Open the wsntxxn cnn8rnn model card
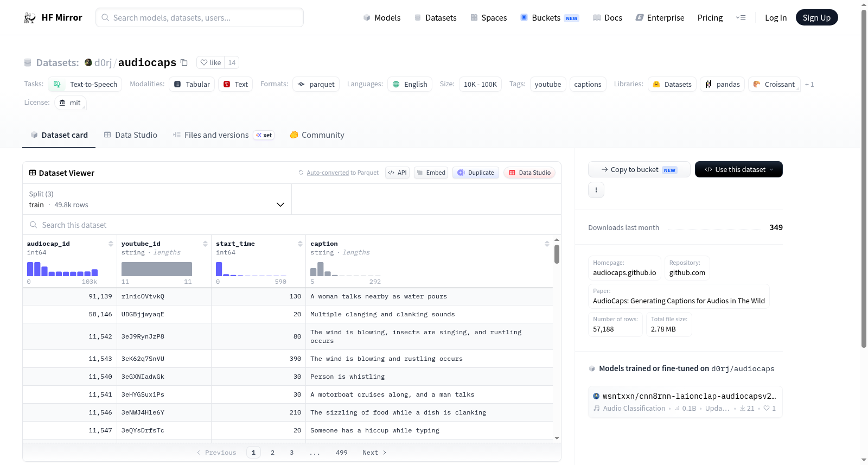Viewport: 868px width, 465px height. tap(685, 402)
